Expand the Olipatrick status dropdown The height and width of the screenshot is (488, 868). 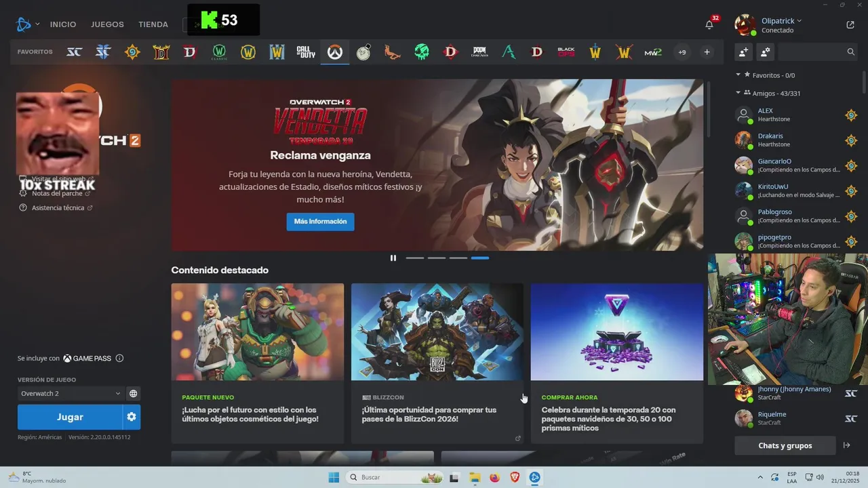coord(782,21)
